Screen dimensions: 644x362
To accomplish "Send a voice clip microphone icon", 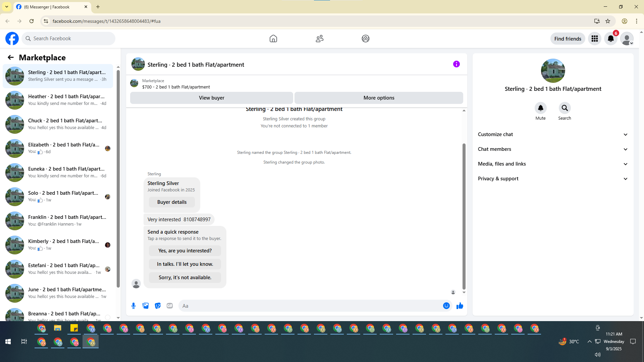I will [133, 306].
